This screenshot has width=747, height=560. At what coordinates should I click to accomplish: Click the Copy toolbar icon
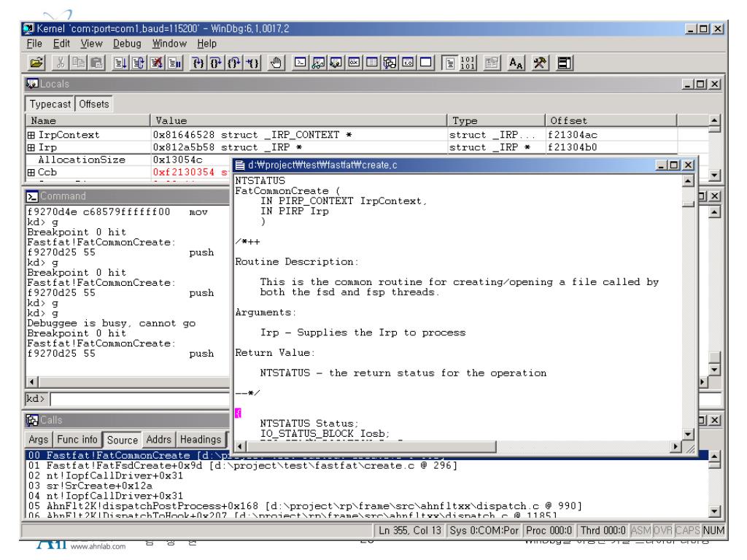tap(79, 63)
